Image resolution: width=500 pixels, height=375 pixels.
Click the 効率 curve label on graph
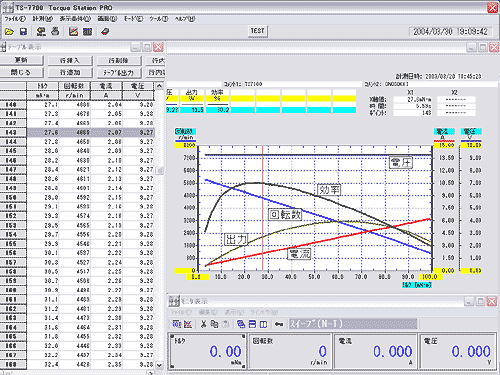coord(329,190)
